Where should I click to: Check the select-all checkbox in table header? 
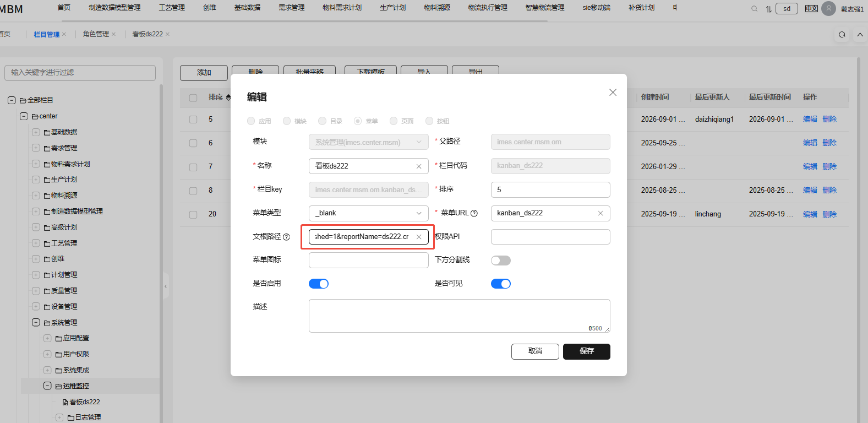(193, 98)
